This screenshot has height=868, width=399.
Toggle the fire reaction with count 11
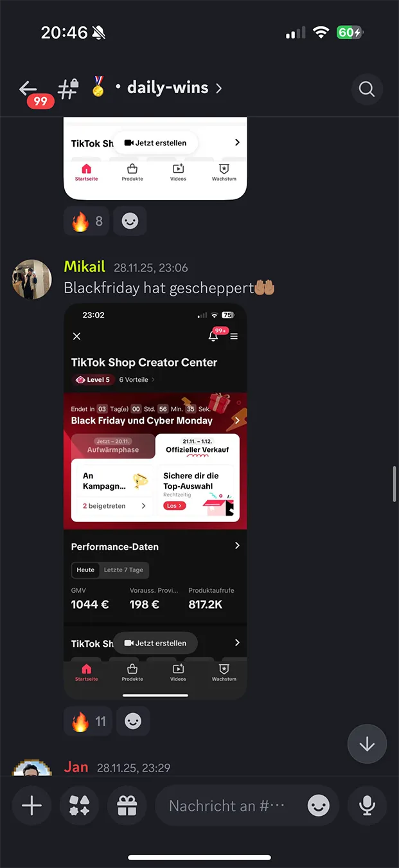[x=88, y=721]
